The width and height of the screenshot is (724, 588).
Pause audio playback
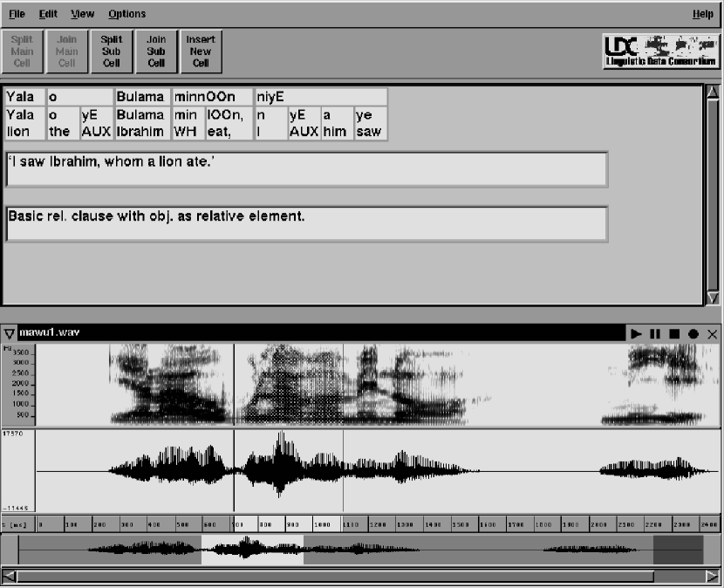655,333
